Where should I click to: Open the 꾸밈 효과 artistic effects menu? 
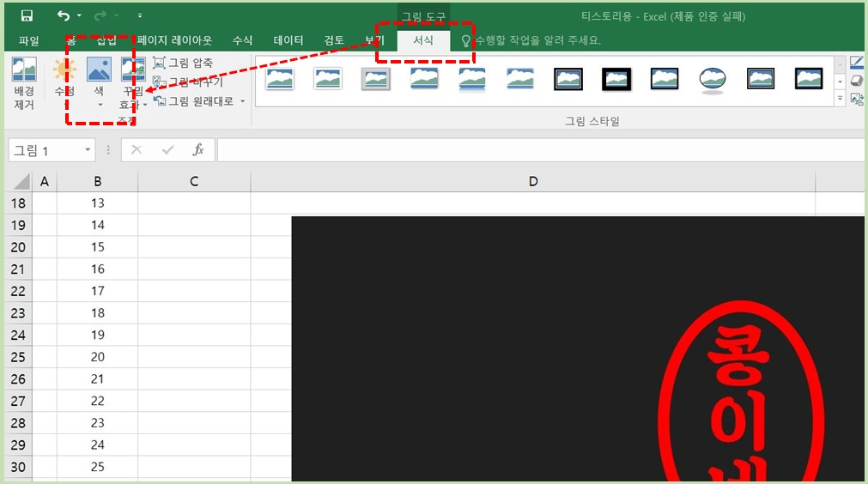click(133, 83)
